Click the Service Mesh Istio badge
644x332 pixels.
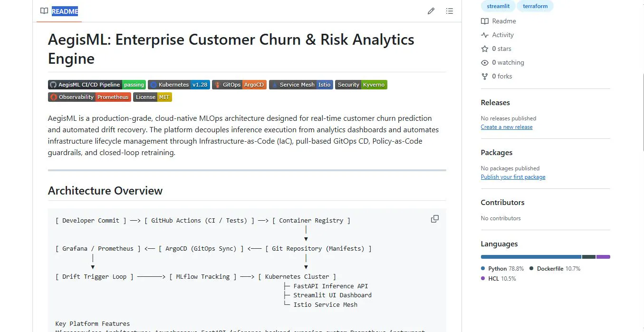click(301, 85)
